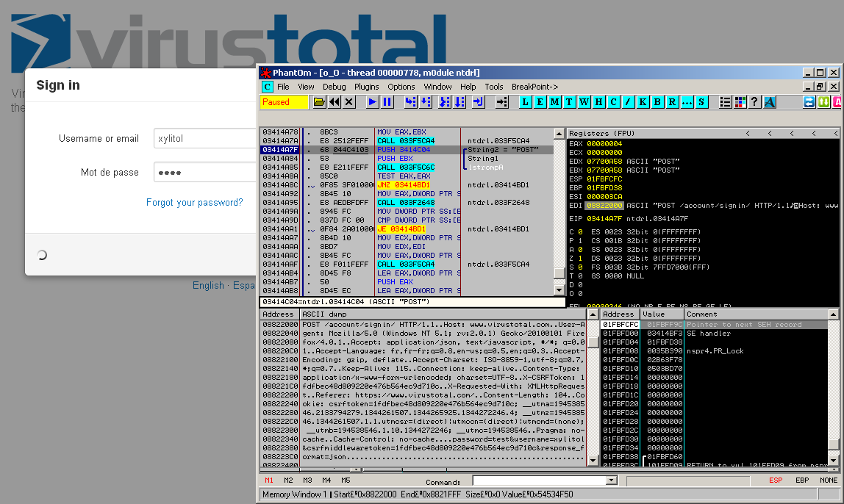Show Executable modules with the E button
844x504 pixels.
click(x=540, y=102)
